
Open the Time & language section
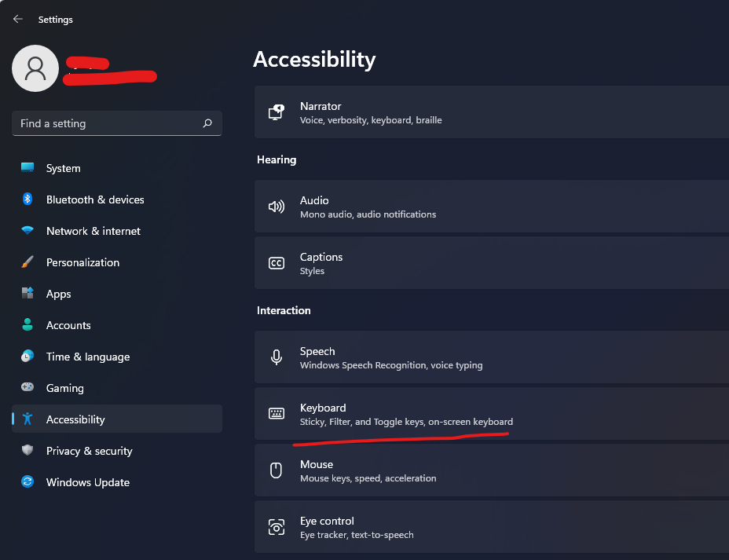point(87,357)
